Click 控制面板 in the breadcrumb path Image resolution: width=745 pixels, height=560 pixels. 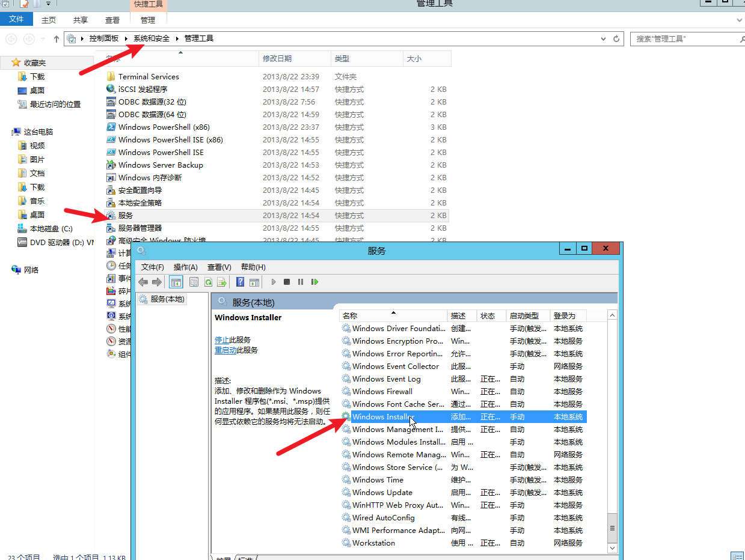point(104,38)
